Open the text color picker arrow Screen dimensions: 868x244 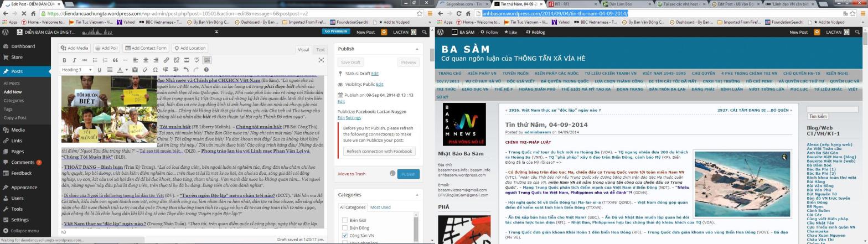pyautogui.click(x=127, y=70)
